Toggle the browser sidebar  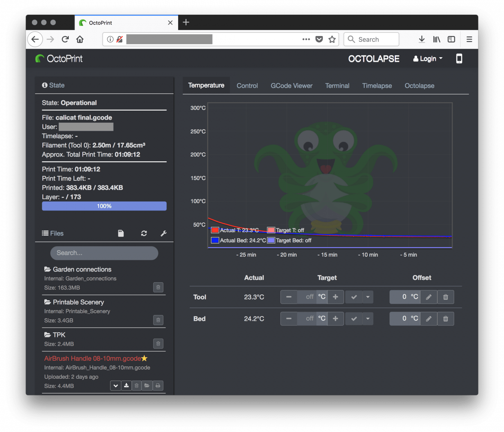tap(451, 39)
